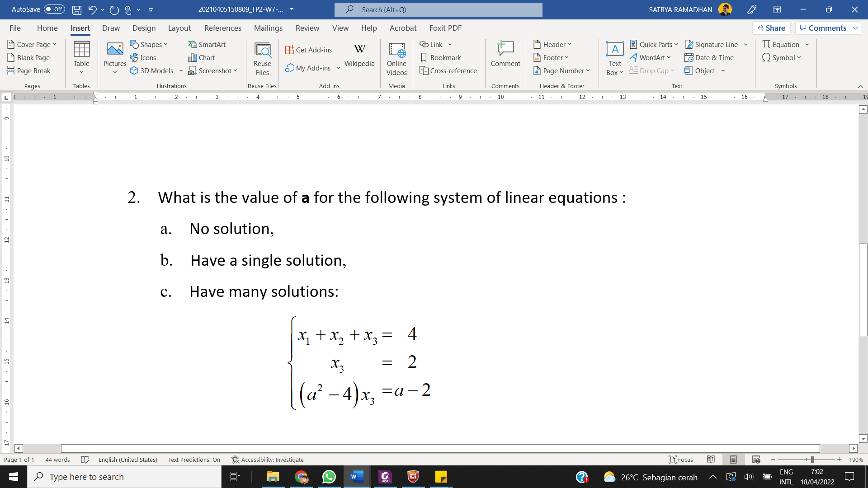This screenshot has width=868, height=488.
Task: Insert a Chart
Action: coord(202,57)
